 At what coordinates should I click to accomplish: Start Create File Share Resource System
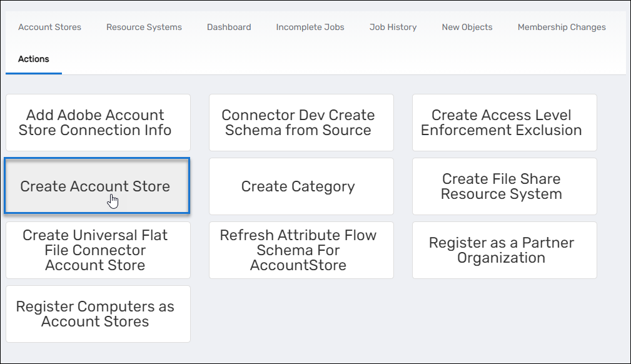tap(504, 186)
